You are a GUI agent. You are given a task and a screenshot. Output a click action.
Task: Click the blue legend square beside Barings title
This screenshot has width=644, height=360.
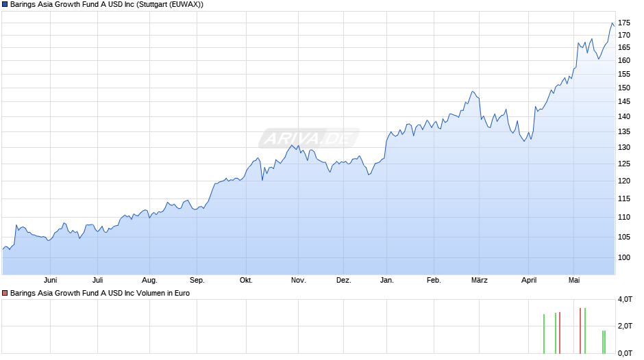5,5
